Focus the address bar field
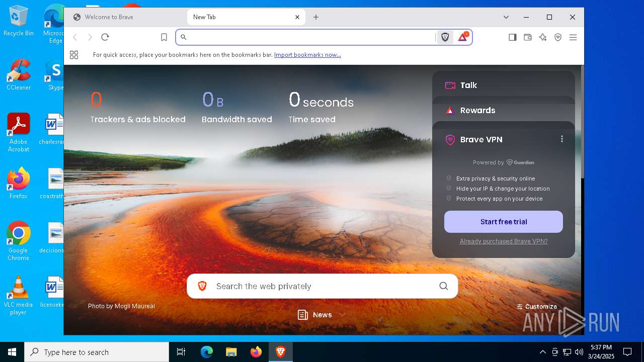644x362 pixels. [310, 37]
